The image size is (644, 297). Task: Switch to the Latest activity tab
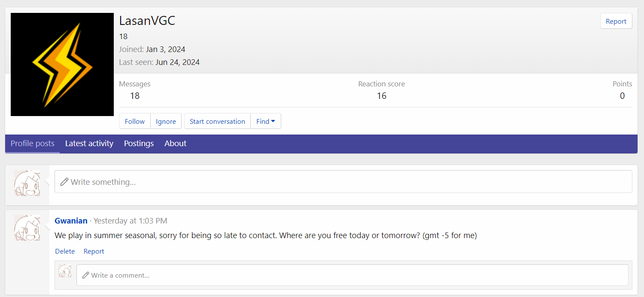pos(89,144)
